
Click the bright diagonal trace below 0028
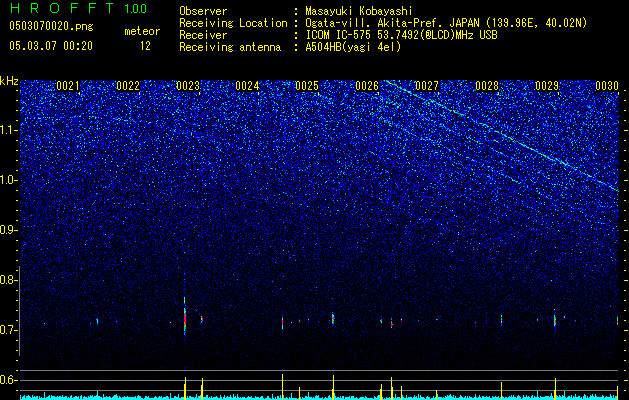pos(501,135)
